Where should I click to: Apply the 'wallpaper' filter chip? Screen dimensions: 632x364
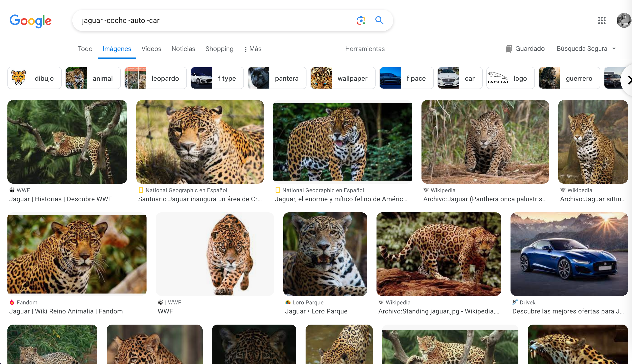pyautogui.click(x=342, y=78)
